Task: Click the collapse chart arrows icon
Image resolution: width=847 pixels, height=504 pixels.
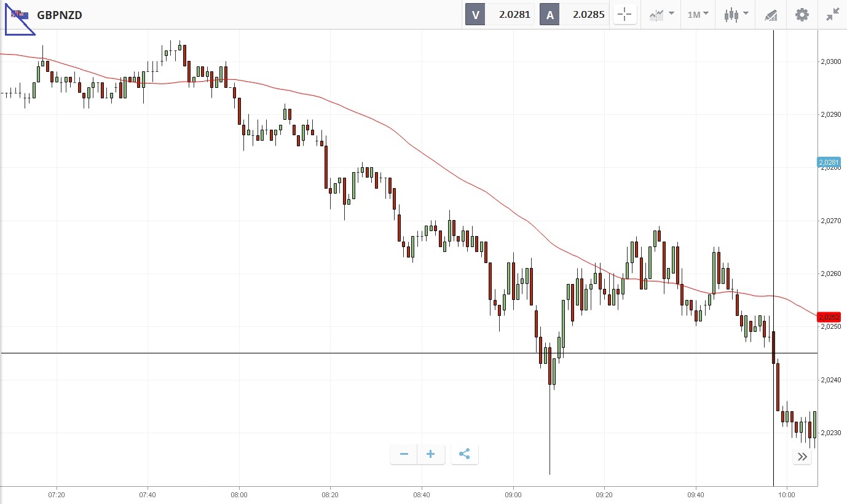Action: point(833,15)
